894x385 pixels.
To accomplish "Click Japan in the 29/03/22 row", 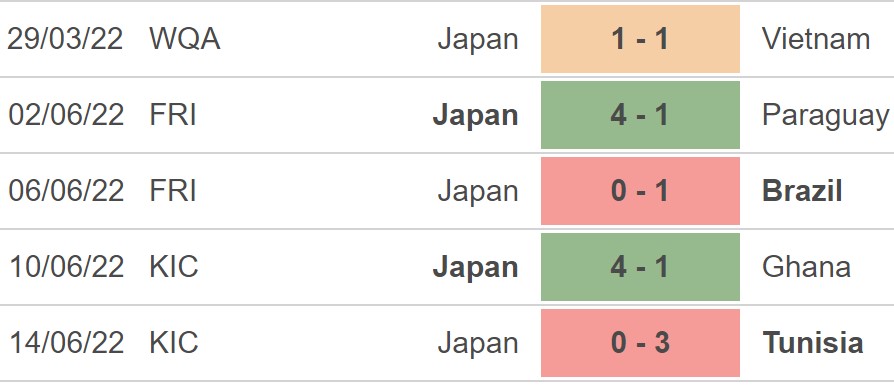I will (x=478, y=40).
